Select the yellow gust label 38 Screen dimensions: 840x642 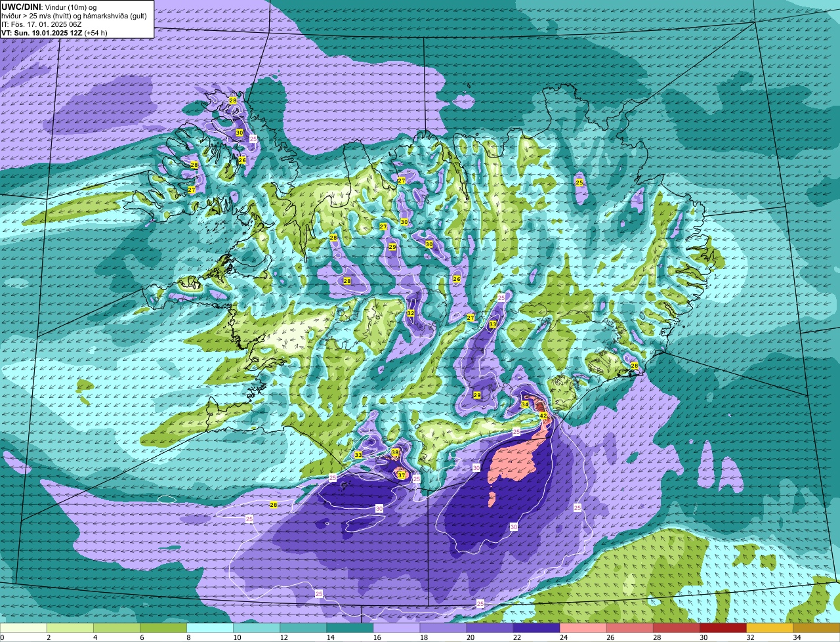point(395,453)
